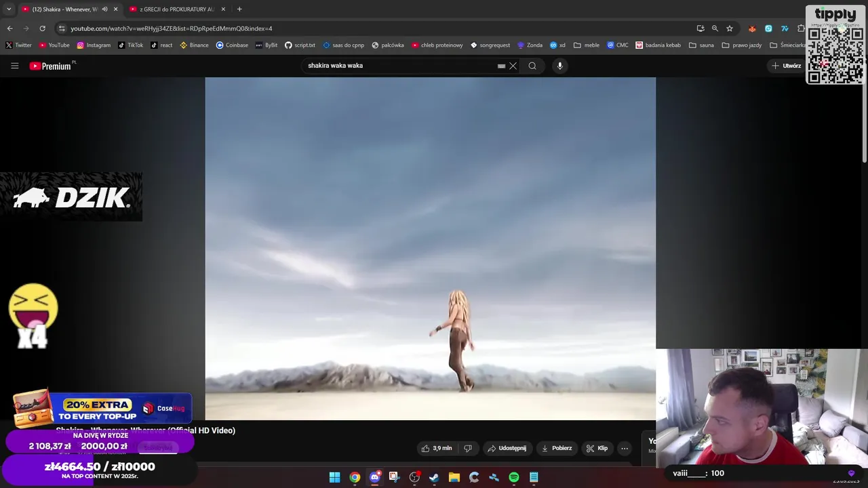Viewport: 868px width, 488px height.
Task: Open TikTok bookmark
Action: click(131, 45)
